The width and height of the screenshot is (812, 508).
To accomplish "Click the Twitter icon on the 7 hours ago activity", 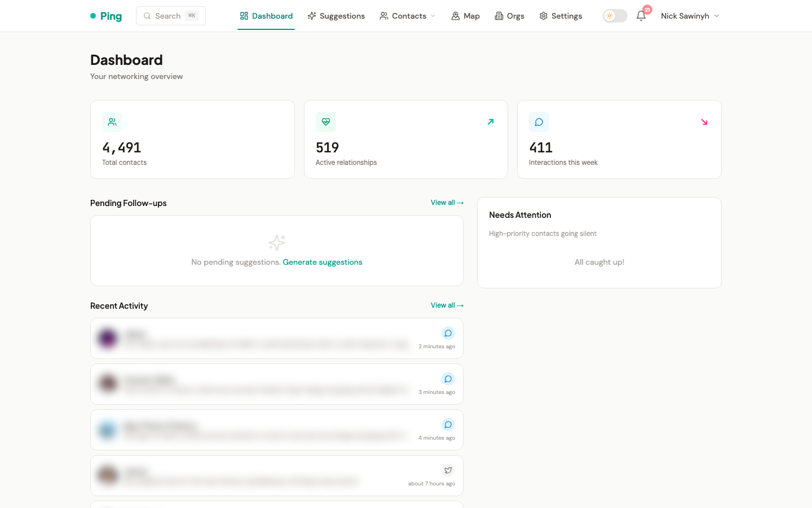I will tap(448, 470).
